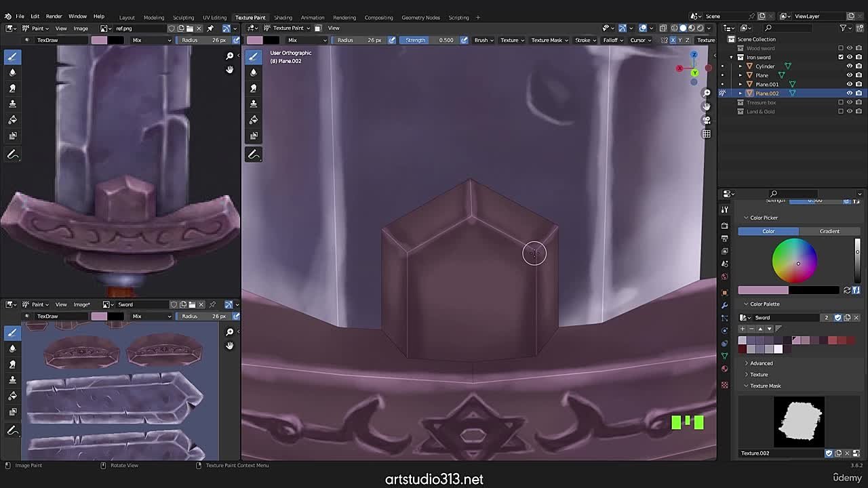This screenshot has width=868, height=488.
Task: Toggle radius pressure sensitivity in viewport header
Action: (x=392, y=40)
